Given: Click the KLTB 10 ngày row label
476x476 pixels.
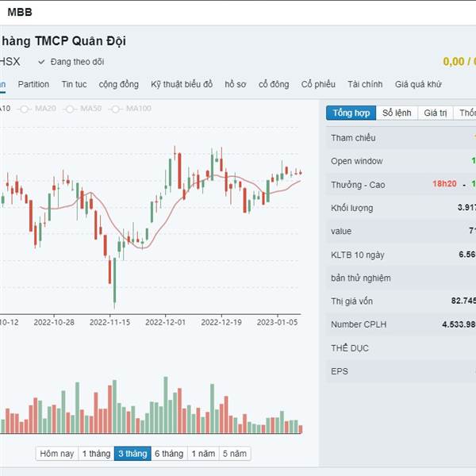Looking at the screenshot, I should [358, 255].
